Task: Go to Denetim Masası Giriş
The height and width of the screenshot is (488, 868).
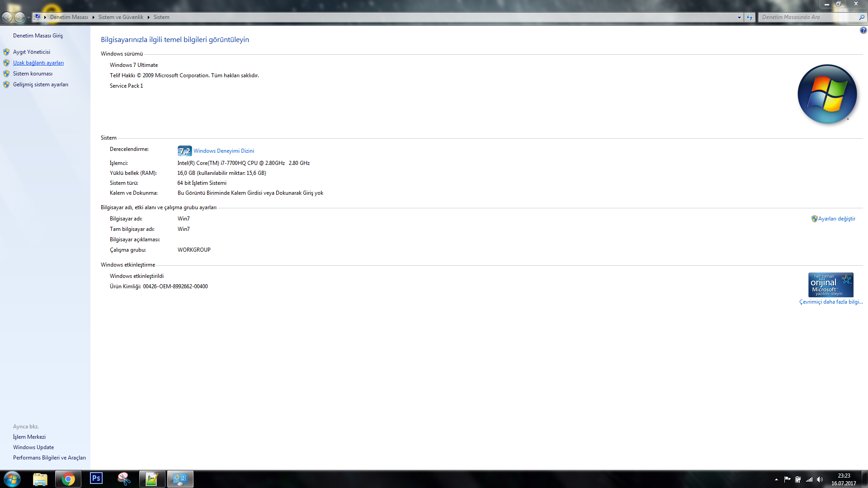Action: [x=38, y=36]
